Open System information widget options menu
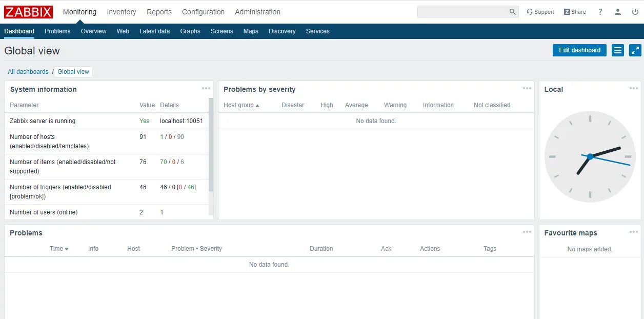Viewport: 644px width, 319px height. [206, 88]
